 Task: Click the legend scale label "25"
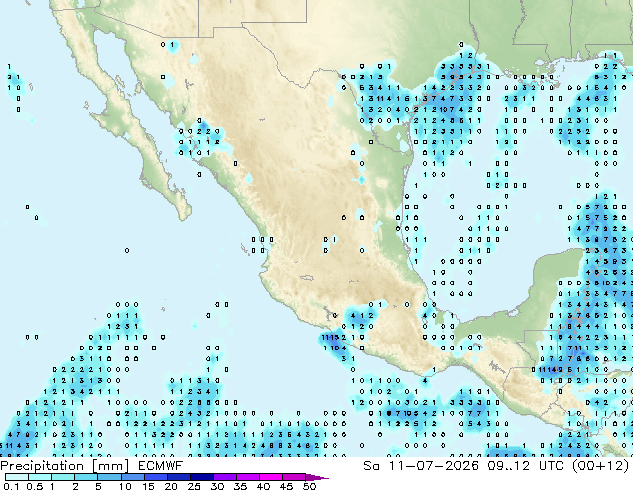[x=194, y=486]
